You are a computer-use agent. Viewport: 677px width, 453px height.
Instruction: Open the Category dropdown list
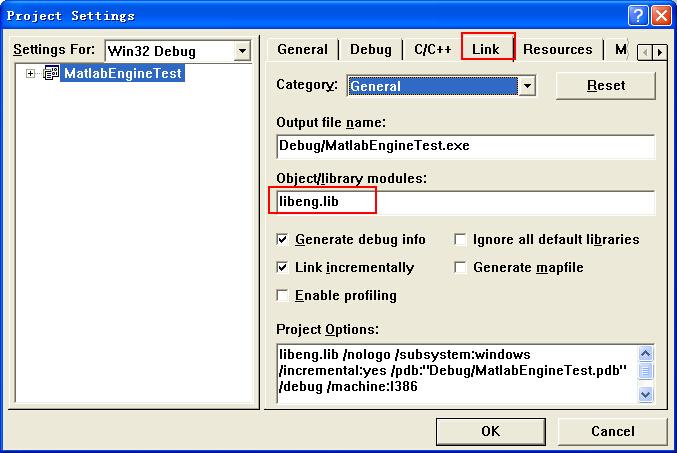click(527, 86)
